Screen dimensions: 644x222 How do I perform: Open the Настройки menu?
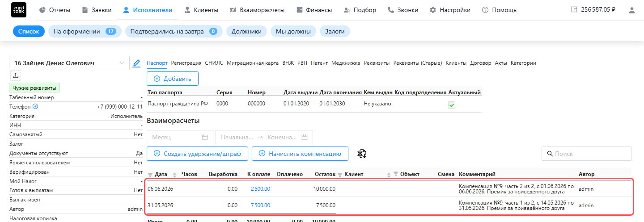point(450,10)
